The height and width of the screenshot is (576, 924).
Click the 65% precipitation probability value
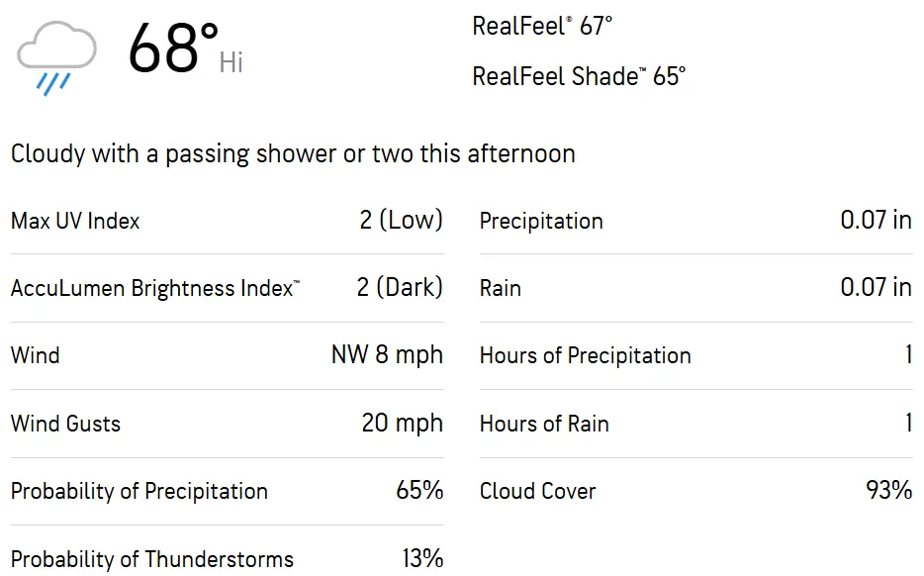pos(419,490)
